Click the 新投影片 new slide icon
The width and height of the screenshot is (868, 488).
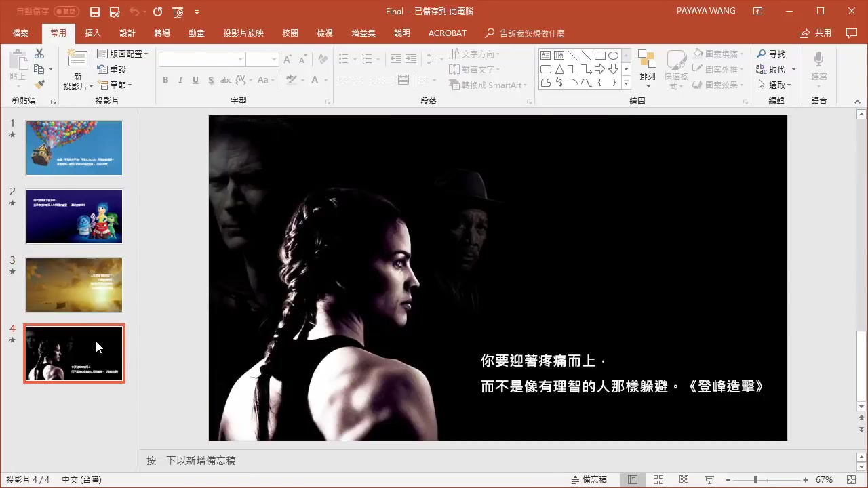[x=78, y=60]
